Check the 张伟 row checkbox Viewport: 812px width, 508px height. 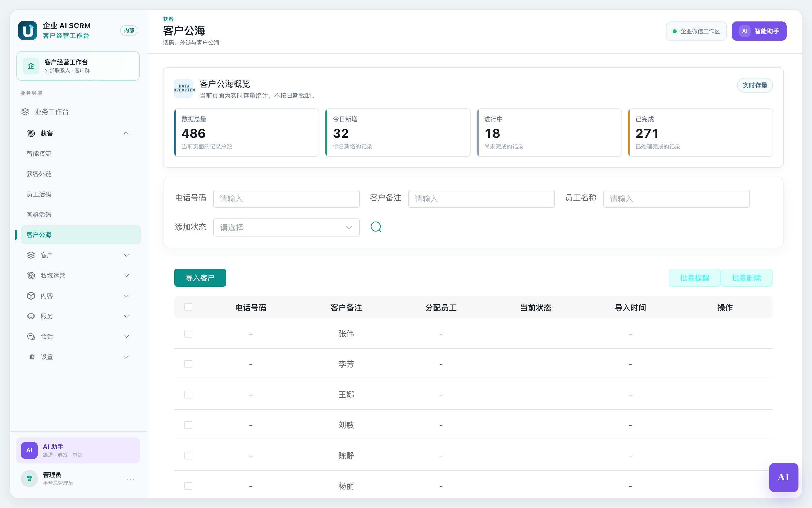[188, 334]
